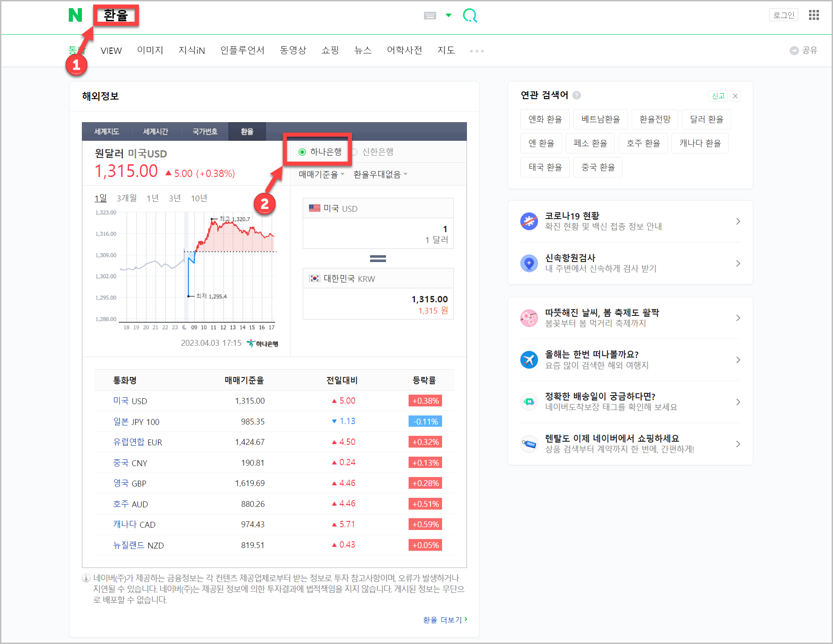Open the apps grid menu icon
The image size is (833, 644).
click(814, 15)
